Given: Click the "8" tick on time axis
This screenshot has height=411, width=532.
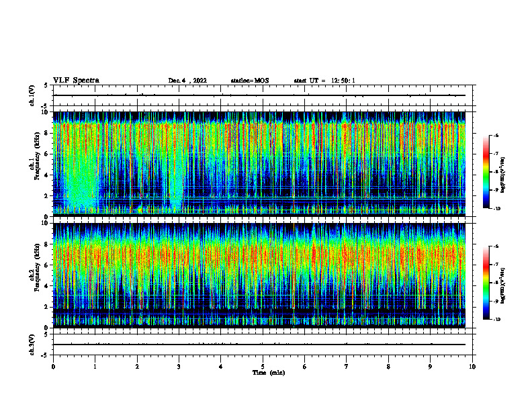Looking at the screenshot, I should tap(388, 367).
